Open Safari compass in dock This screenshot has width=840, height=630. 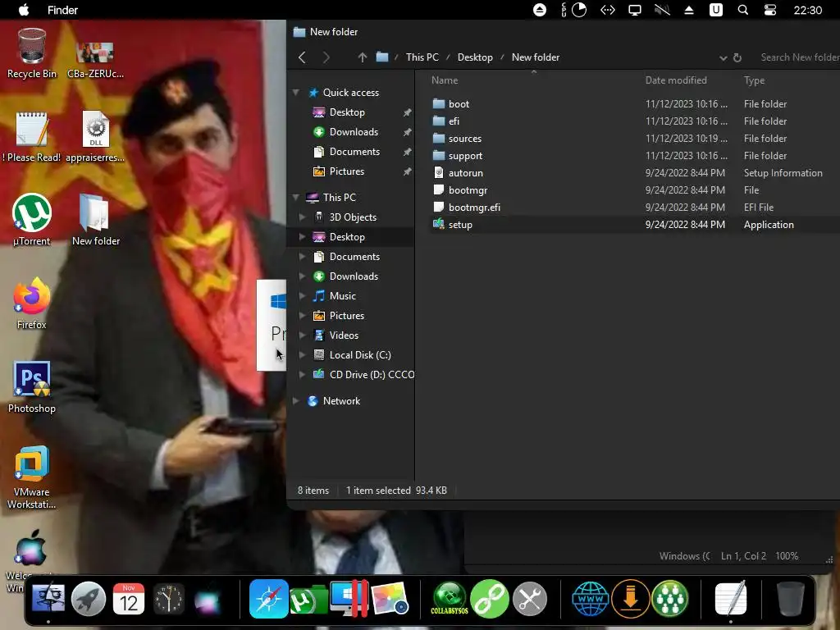click(x=268, y=598)
